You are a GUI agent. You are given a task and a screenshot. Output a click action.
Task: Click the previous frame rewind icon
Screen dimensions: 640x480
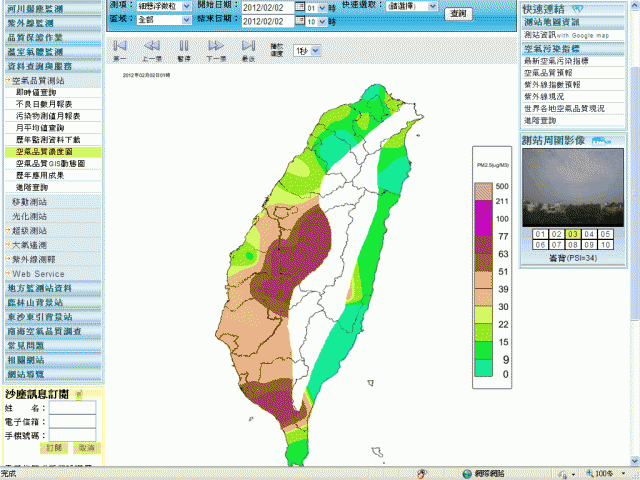(x=152, y=45)
